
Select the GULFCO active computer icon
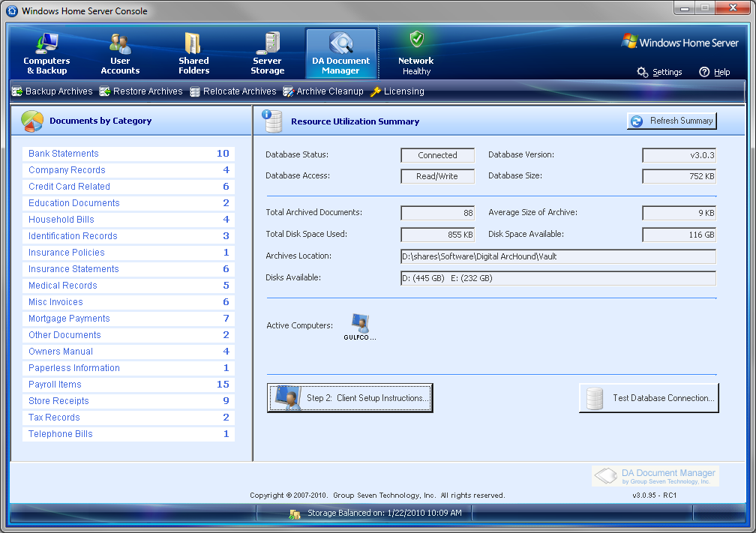point(360,323)
